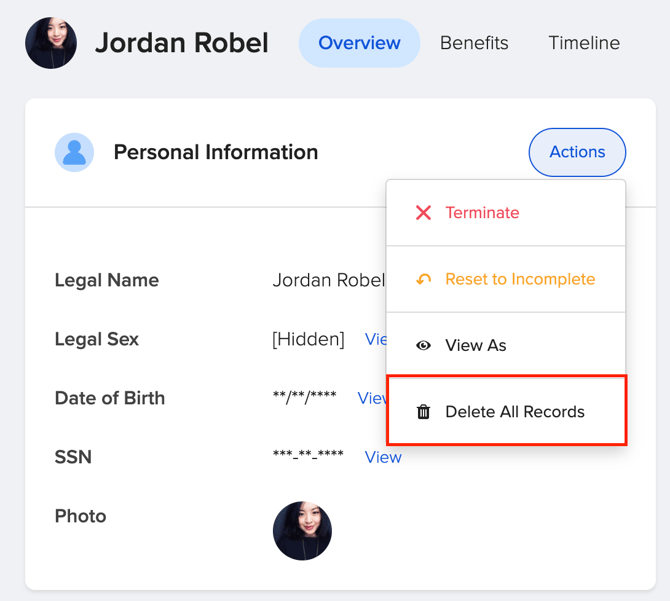The image size is (670, 601).
Task: Click the Jordan Robel page heading
Action: coord(181,43)
